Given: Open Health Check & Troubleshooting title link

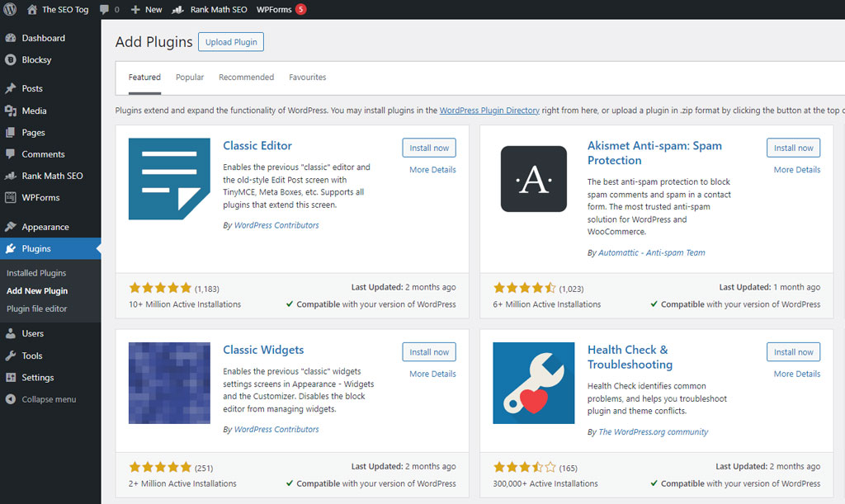Looking at the screenshot, I should (x=630, y=357).
